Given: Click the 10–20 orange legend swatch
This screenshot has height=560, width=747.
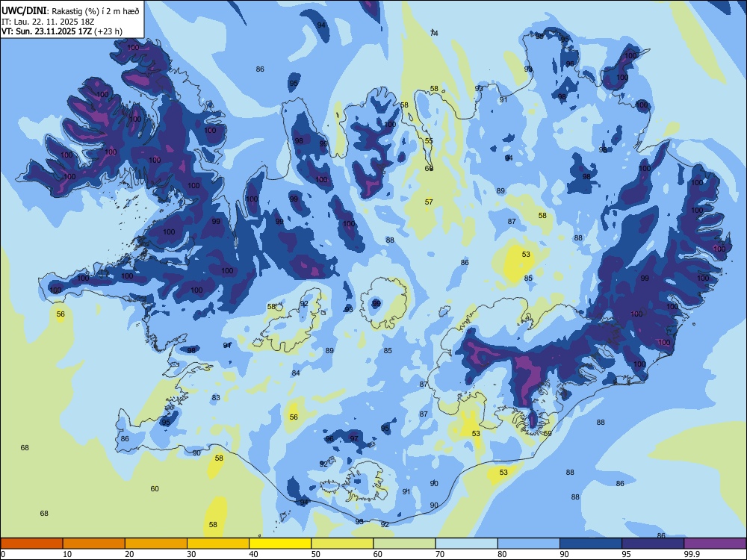Looking at the screenshot, I should coord(94,544).
